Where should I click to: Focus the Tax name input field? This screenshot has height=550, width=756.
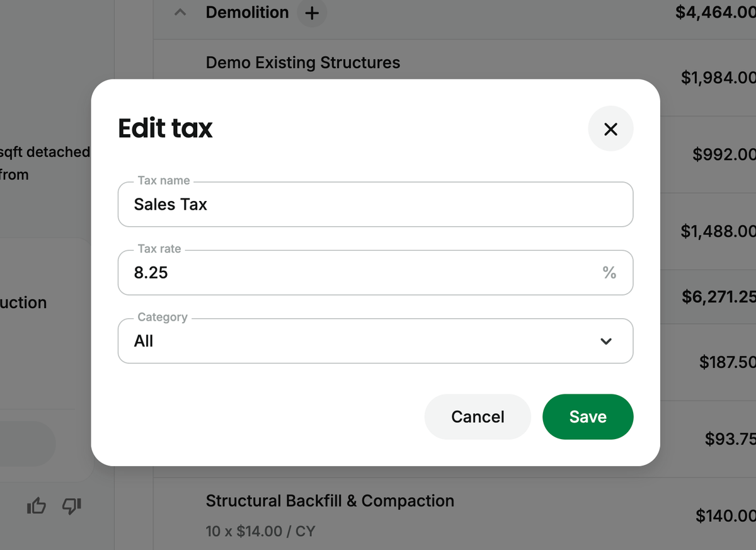(375, 204)
